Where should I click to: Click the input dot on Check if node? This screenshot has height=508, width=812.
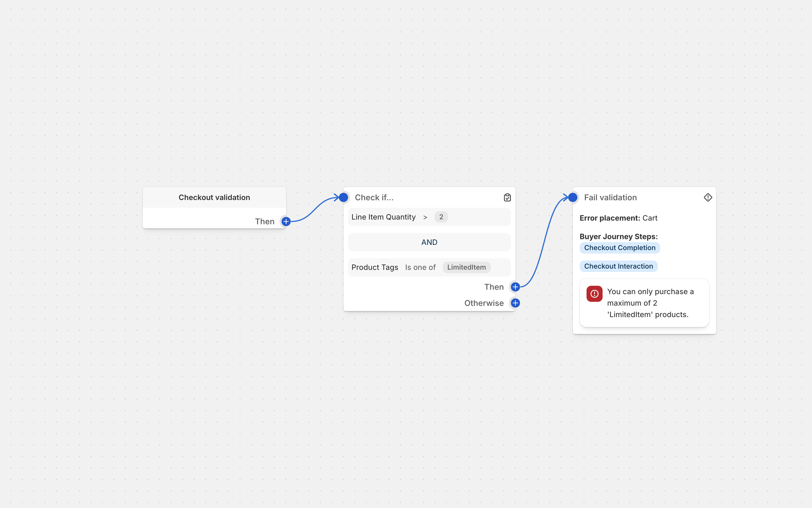coord(343,198)
